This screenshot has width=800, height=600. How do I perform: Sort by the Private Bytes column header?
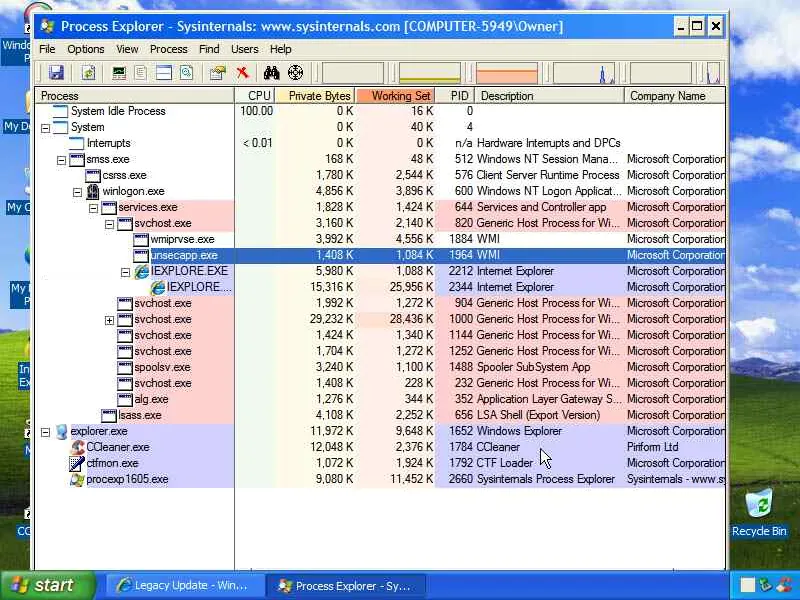coord(315,96)
